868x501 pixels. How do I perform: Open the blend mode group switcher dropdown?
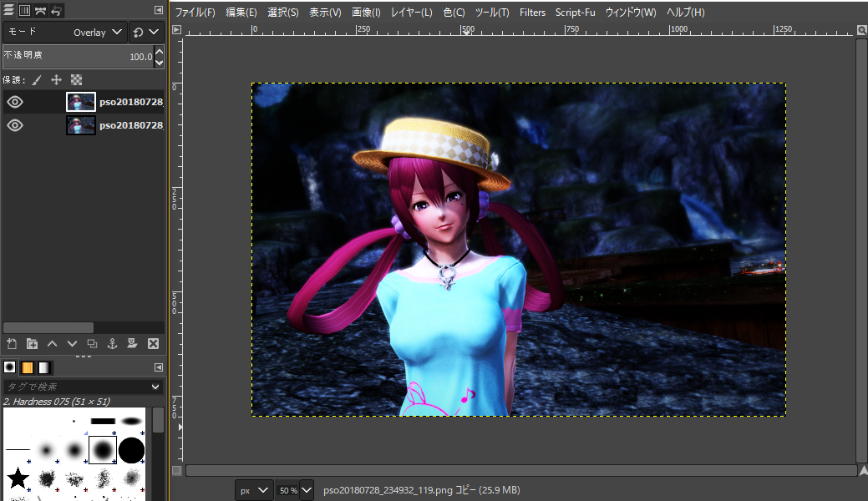(x=146, y=32)
